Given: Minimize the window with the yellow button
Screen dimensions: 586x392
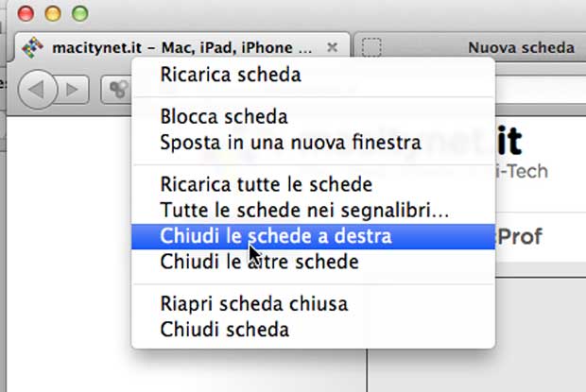Looking at the screenshot, I should pos(52,14).
